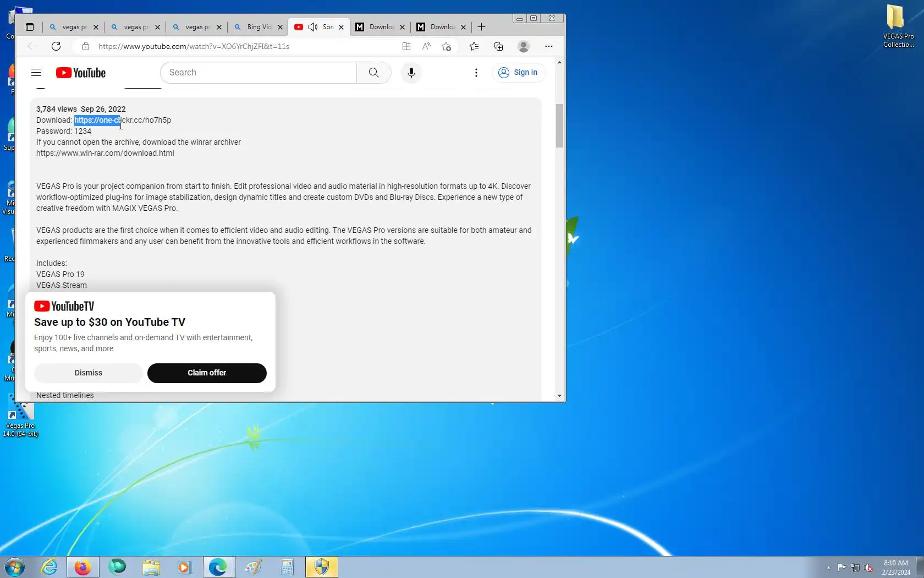Click the page vertical scrollbar thumb
Screen dimensions: 924x578
pyautogui.click(x=559, y=126)
